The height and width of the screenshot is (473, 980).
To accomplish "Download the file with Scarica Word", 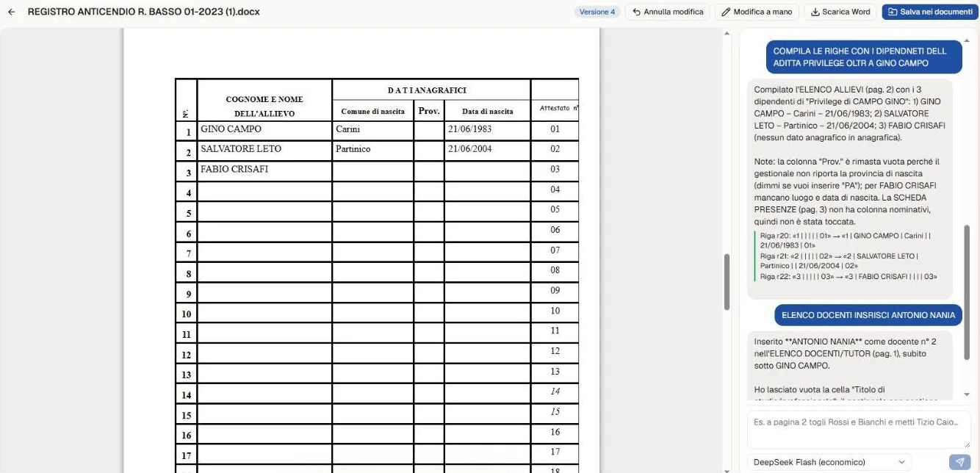I will (x=840, y=12).
